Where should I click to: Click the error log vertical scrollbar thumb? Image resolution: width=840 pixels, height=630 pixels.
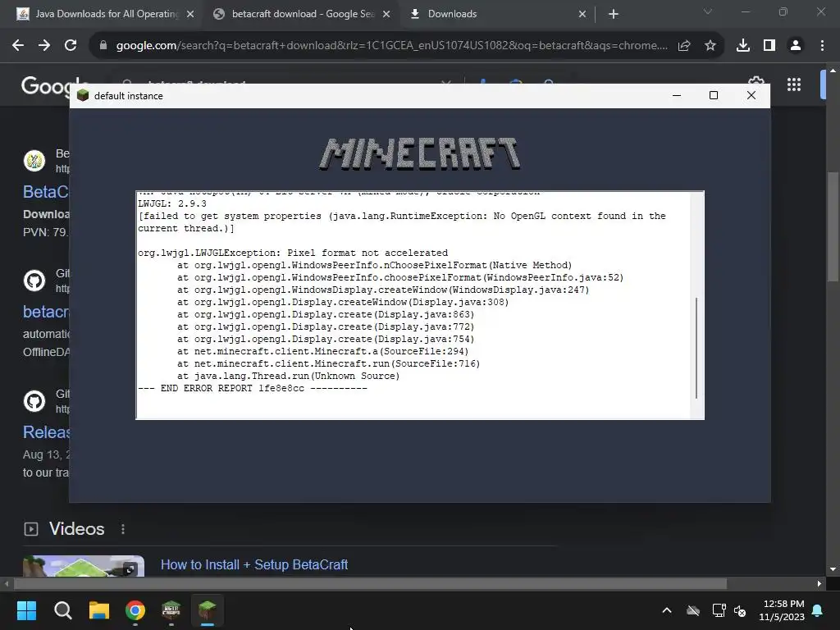tap(696, 348)
